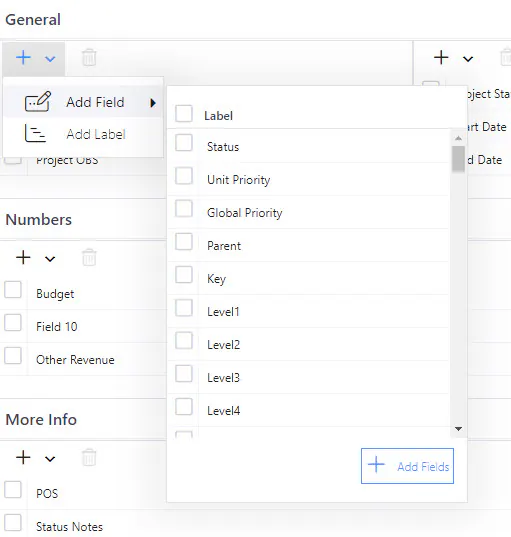Click the trash icon in More Info section
The width and height of the screenshot is (511, 537).
(x=89, y=458)
